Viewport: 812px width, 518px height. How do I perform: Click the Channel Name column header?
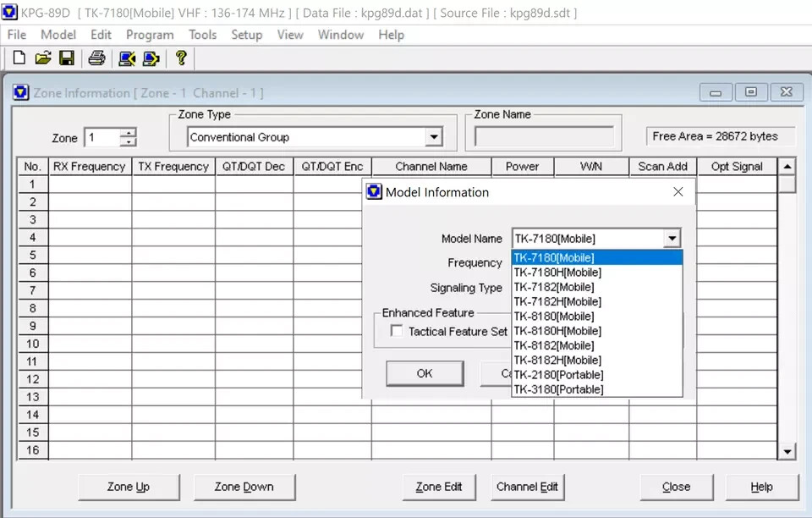click(x=431, y=167)
